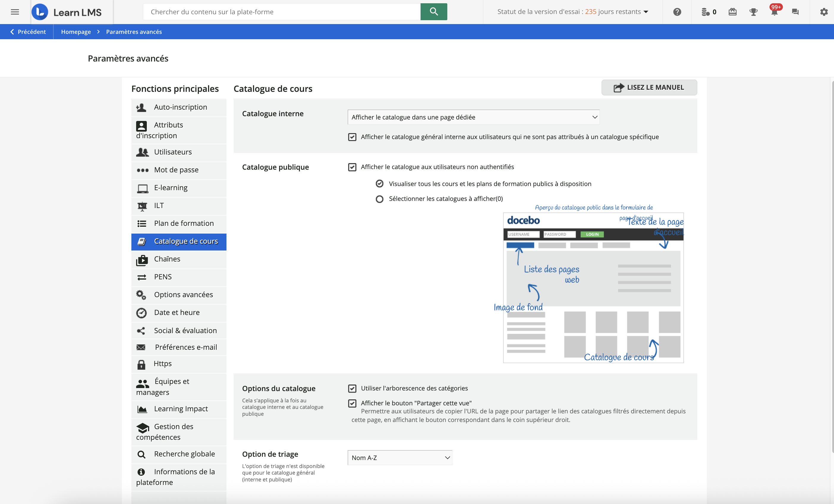
Task: Open the gift rewards marketplace icon
Action: (x=732, y=12)
